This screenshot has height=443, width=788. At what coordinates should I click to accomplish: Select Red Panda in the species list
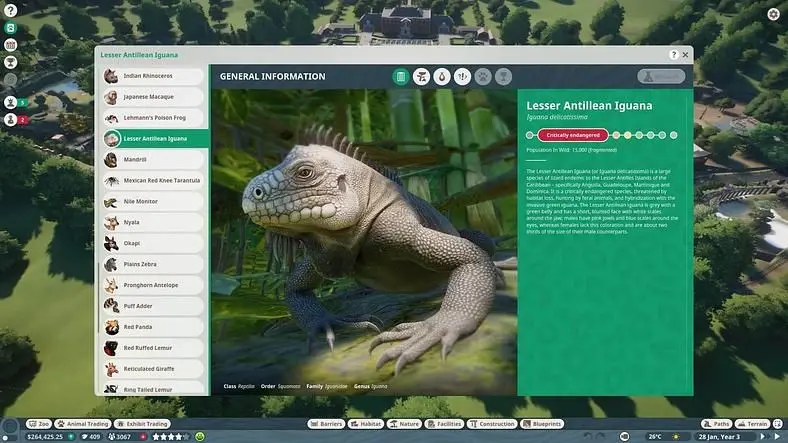point(153,327)
